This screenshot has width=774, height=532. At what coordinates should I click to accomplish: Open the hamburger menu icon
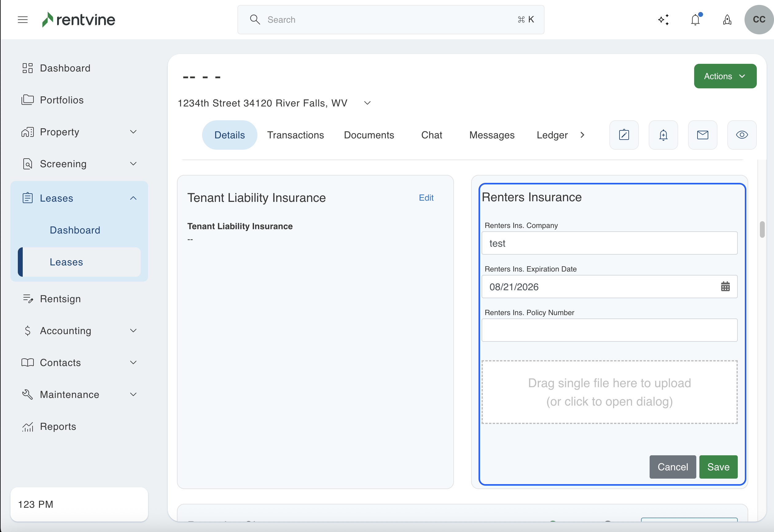(23, 20)
